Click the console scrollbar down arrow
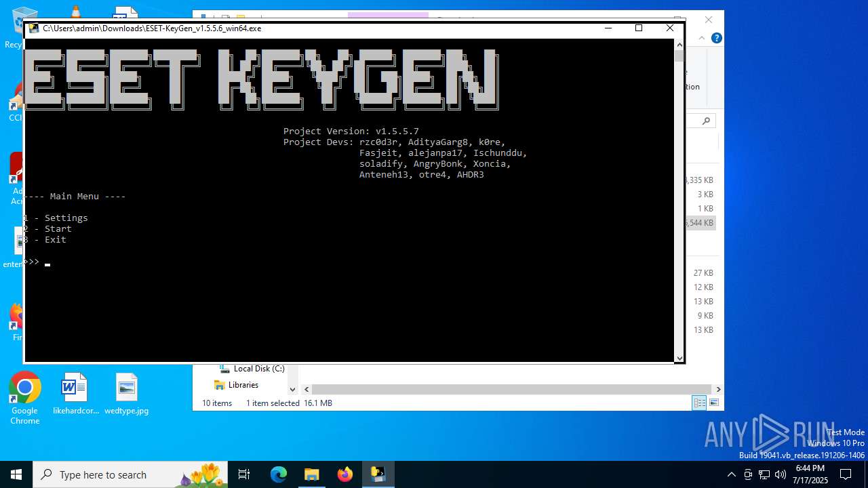868x488 pixels. pyautogui.click(x=679, y=358)
